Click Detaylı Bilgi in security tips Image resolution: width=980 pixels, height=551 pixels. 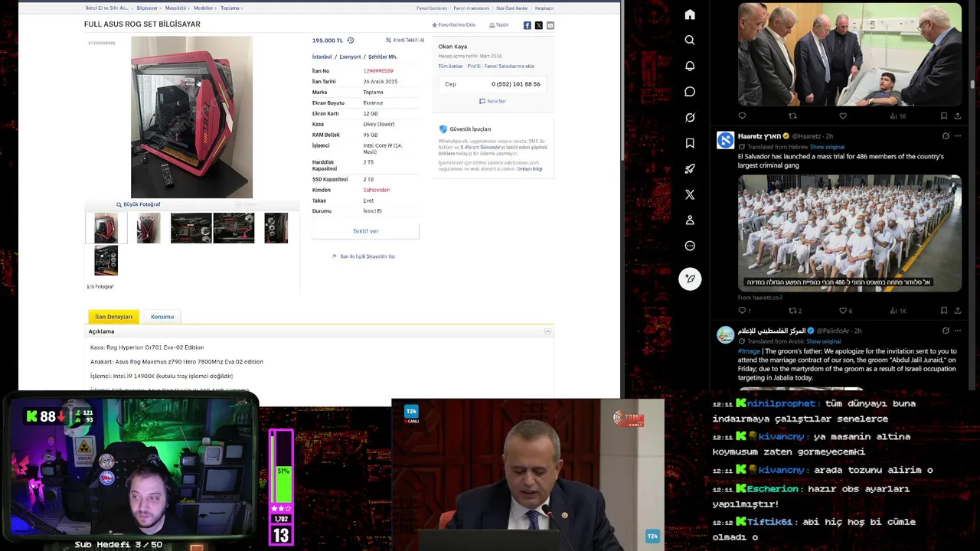[530, 168]
